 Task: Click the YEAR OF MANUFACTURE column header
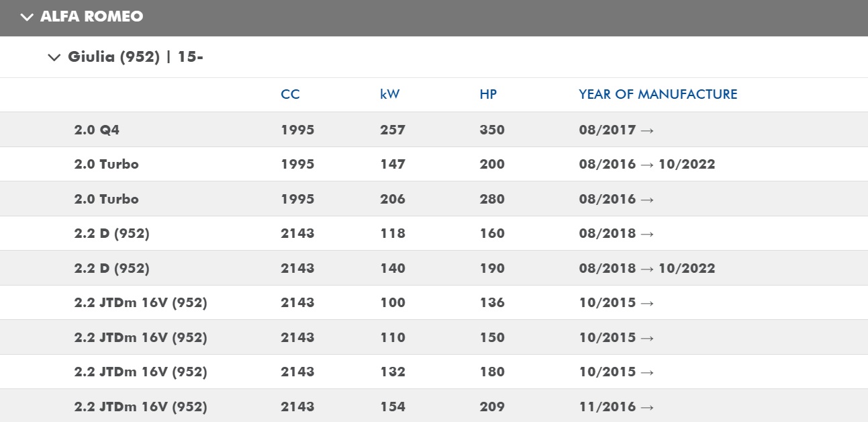658,95
